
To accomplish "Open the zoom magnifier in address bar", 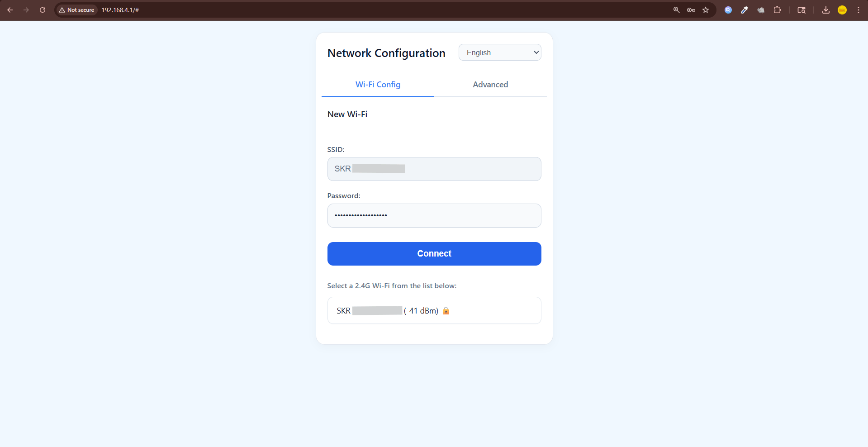I will pyautogui.click(x=676, y=10).
